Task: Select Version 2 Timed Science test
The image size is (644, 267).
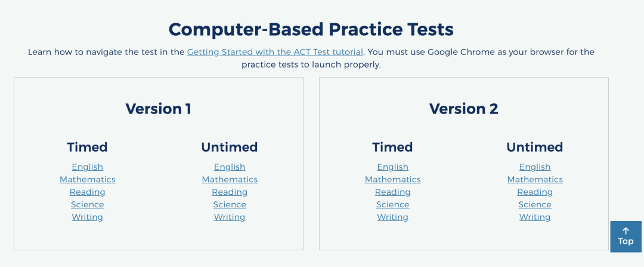Action: pyautogui.click(x=392, y=205)
